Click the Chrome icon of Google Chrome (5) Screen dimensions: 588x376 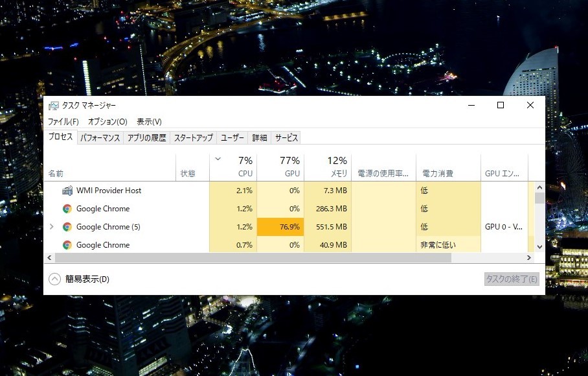tap(67, 227)
